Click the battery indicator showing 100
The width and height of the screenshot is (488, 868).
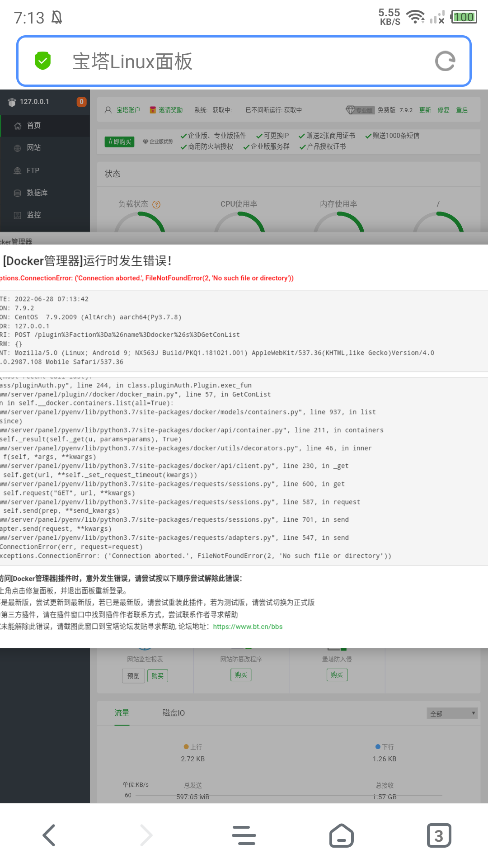pyautogui.click(x=464, y=17)
